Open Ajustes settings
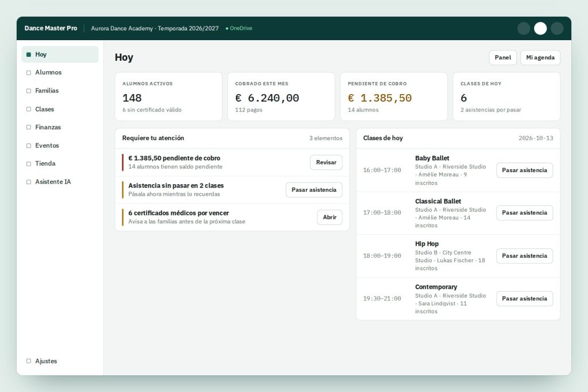Screen dimensions: 588x392 (60, 361)
